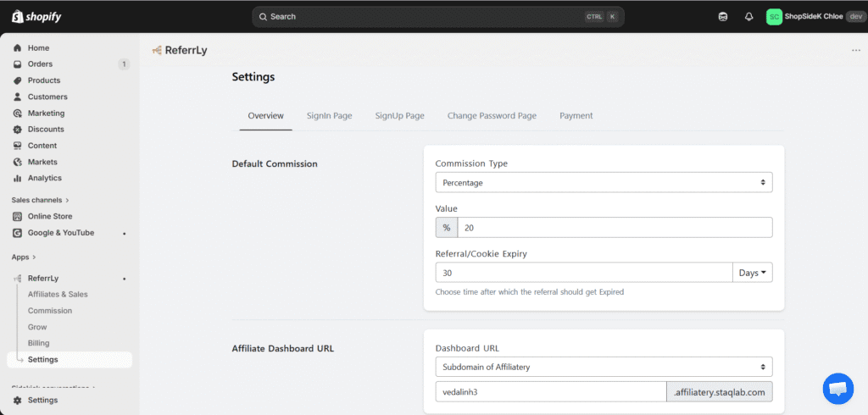Switch to the Payment tab
Viewport: 868px width, 415px height.
point(576,116)
